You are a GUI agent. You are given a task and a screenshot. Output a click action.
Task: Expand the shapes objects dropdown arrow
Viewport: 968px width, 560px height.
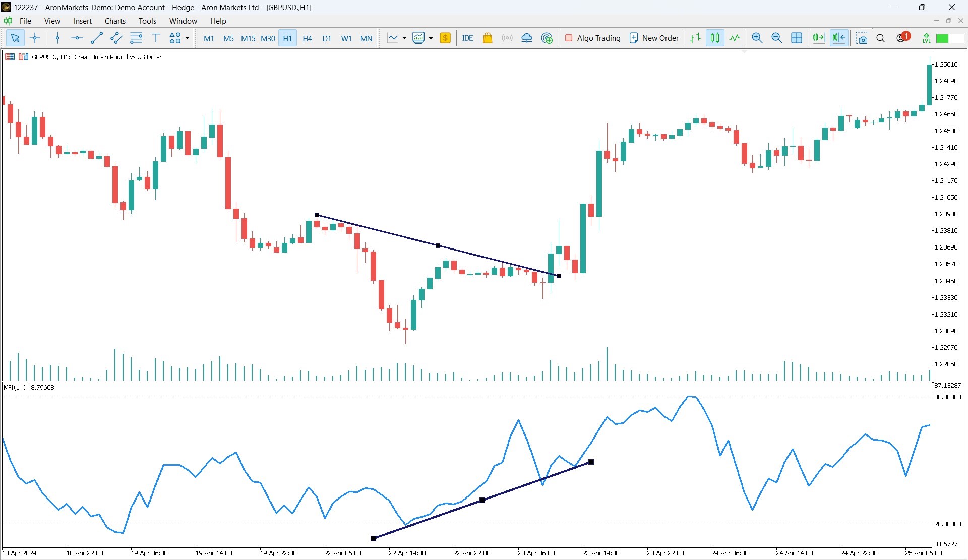[x=187, y=38]
